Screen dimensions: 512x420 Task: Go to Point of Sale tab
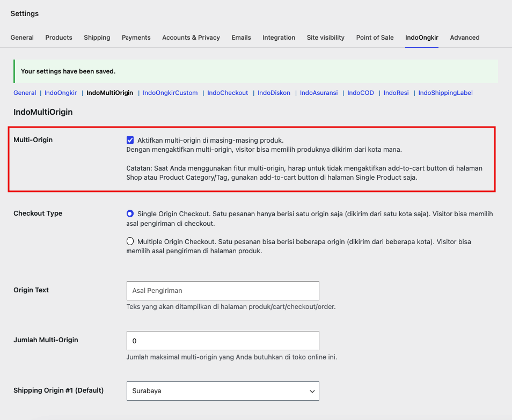[x=375, y=38]
